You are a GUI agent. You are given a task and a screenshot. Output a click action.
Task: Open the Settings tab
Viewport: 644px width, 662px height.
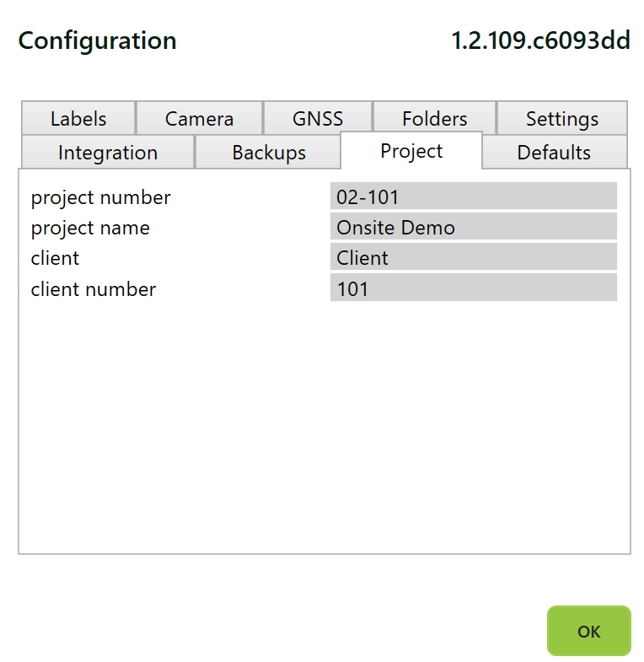click(561, 119)
